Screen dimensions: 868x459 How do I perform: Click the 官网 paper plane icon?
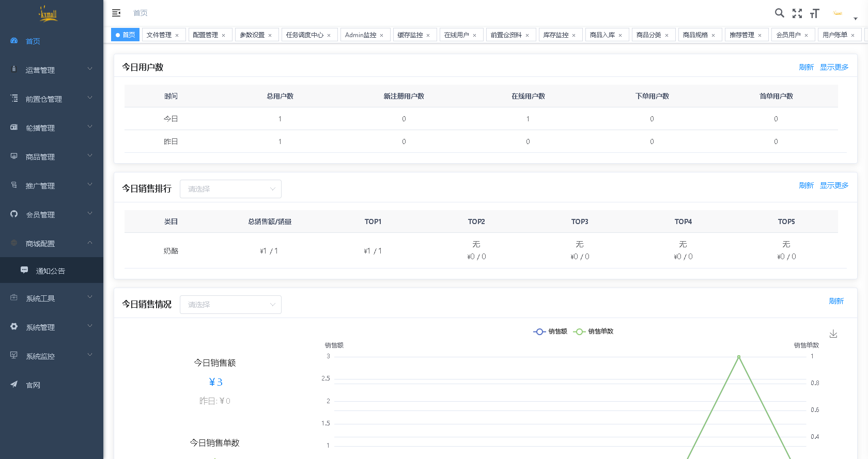pos(14,384)
